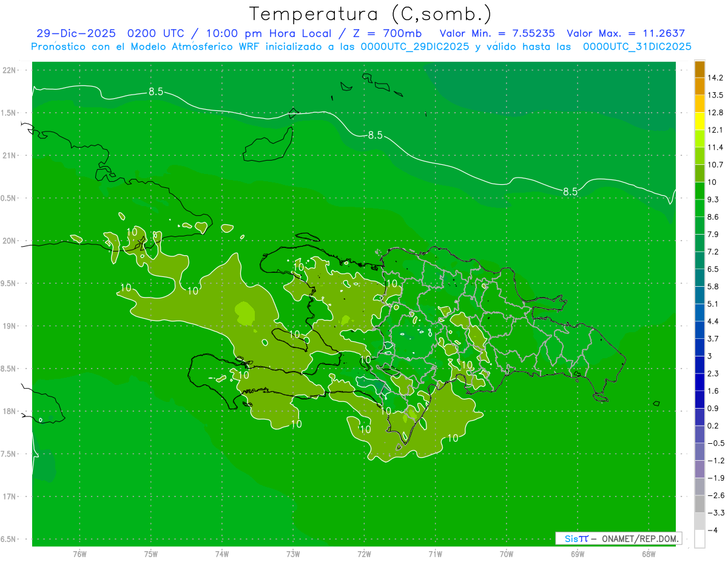The width and height of the screenshot is (728, 562).
Task: Click the light gray swatch between -4 and -3.3
Action: tap(699, 521)
